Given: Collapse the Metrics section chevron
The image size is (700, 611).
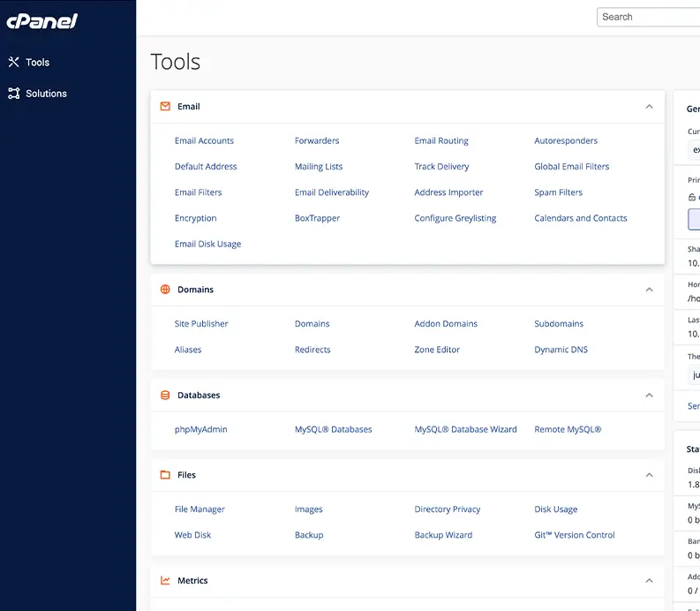Looking at the screenshot, I should [x=649, y=581].
